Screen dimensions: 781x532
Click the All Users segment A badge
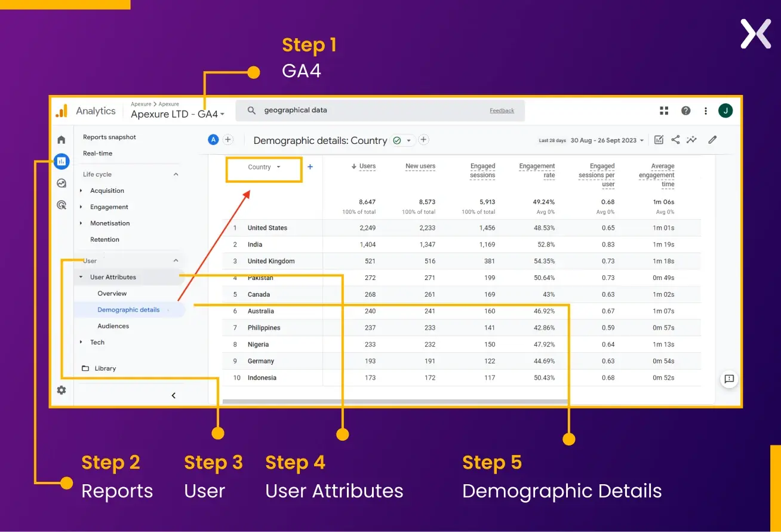click(x=213, y=140)
